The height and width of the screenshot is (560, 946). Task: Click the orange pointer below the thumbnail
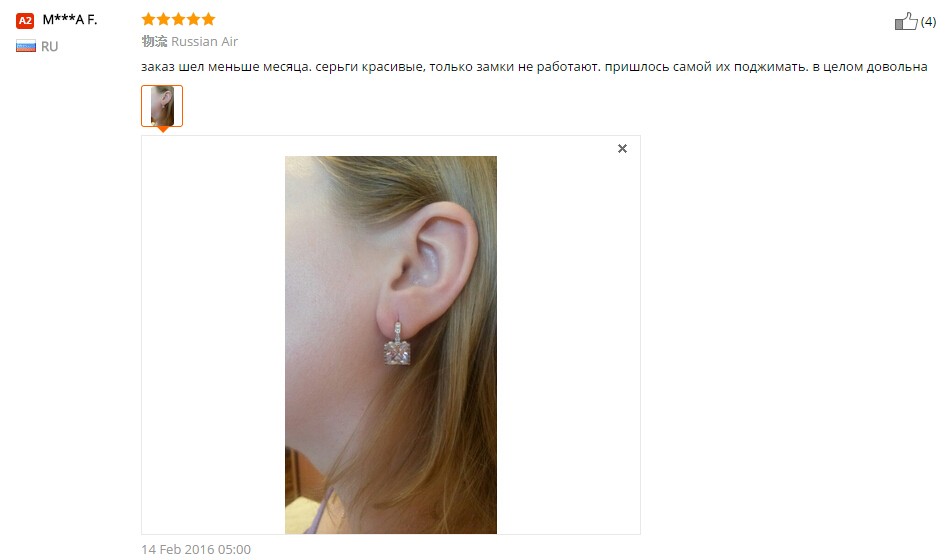(x=162, y=129)
